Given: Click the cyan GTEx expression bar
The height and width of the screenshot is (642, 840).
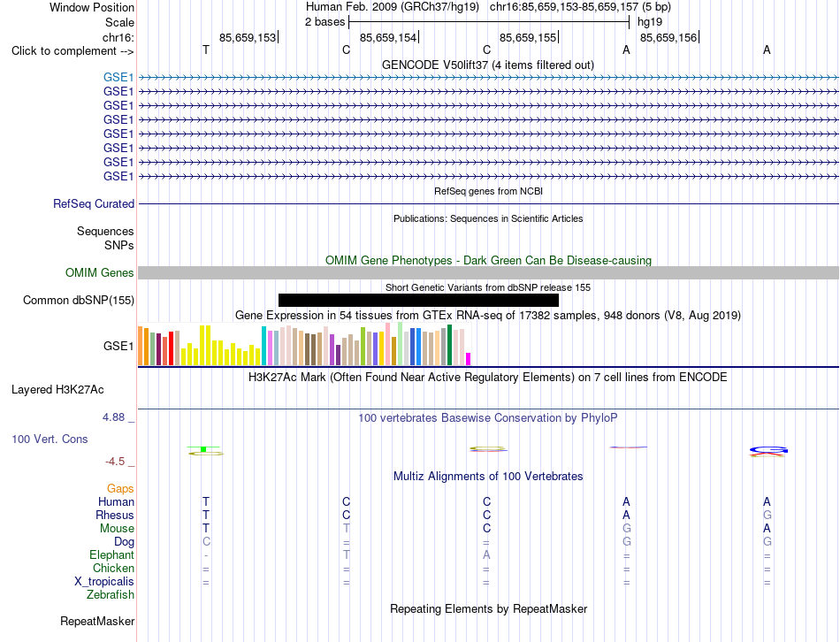Looking at the screenshot, I should tap(263, 346).
